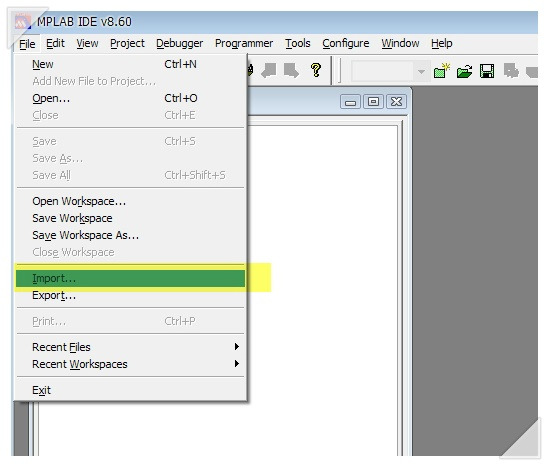Expand the Recent Workspaces submenu
This screenshot has width=548, height=466.
130,364
